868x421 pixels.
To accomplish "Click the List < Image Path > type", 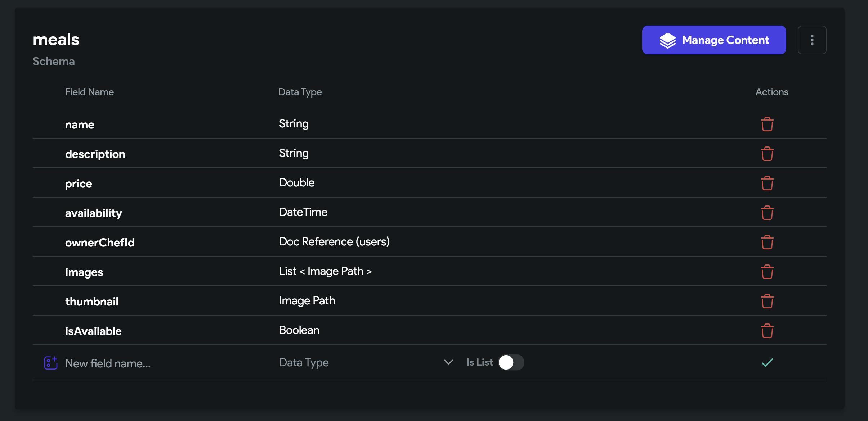I will pos(325,271).
